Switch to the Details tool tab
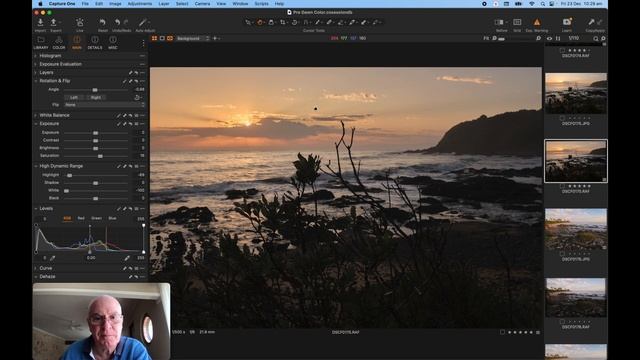This screenshot has width=640, height=360. (95, 42)
